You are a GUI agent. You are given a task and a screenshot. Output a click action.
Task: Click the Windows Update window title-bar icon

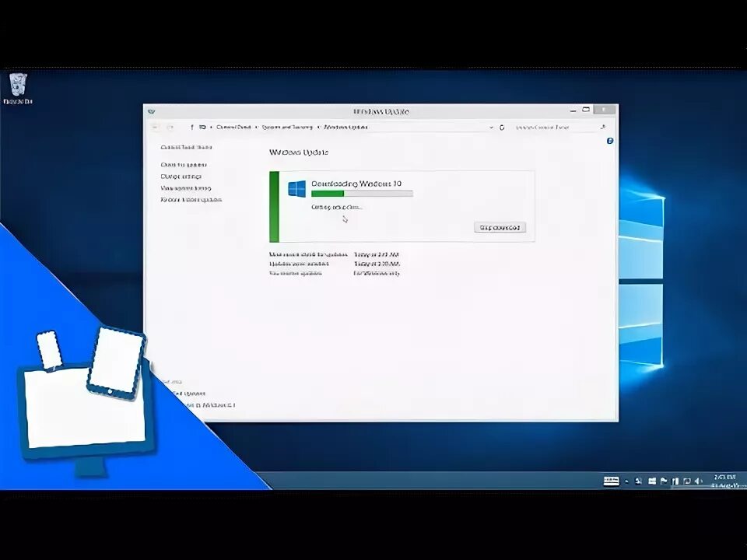coord(151,112)
